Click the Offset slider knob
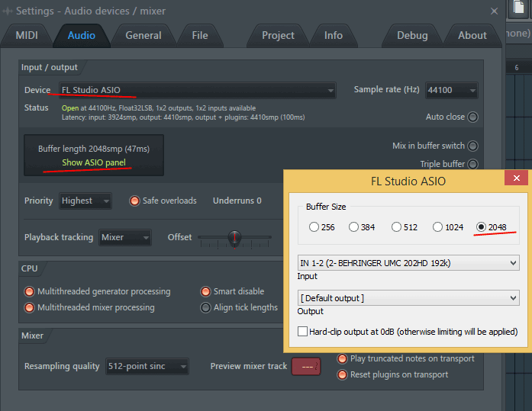532x411 pixels. pos(234,237)
